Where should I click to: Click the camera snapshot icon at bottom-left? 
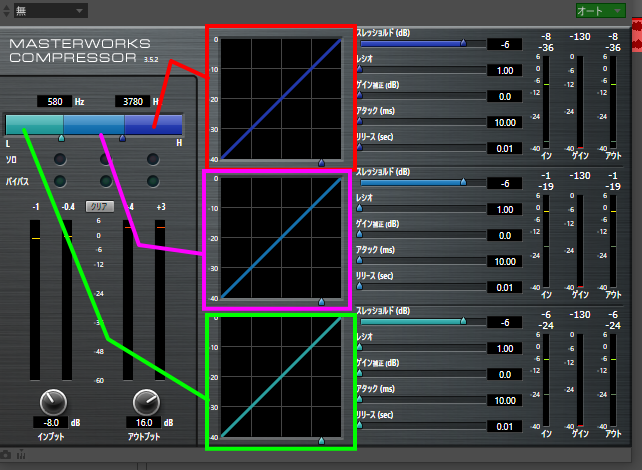pyautogui.click(x=6, y=454)
